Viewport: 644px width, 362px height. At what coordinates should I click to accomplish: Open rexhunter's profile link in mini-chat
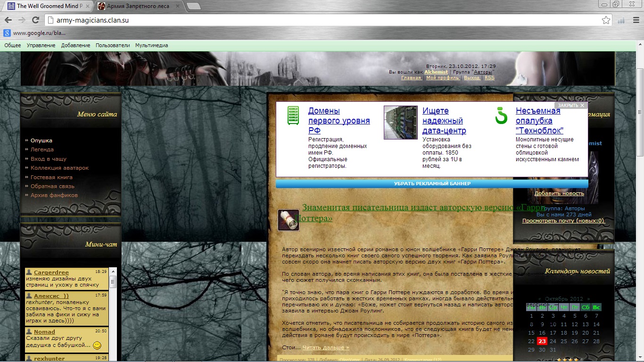[50, 359]
